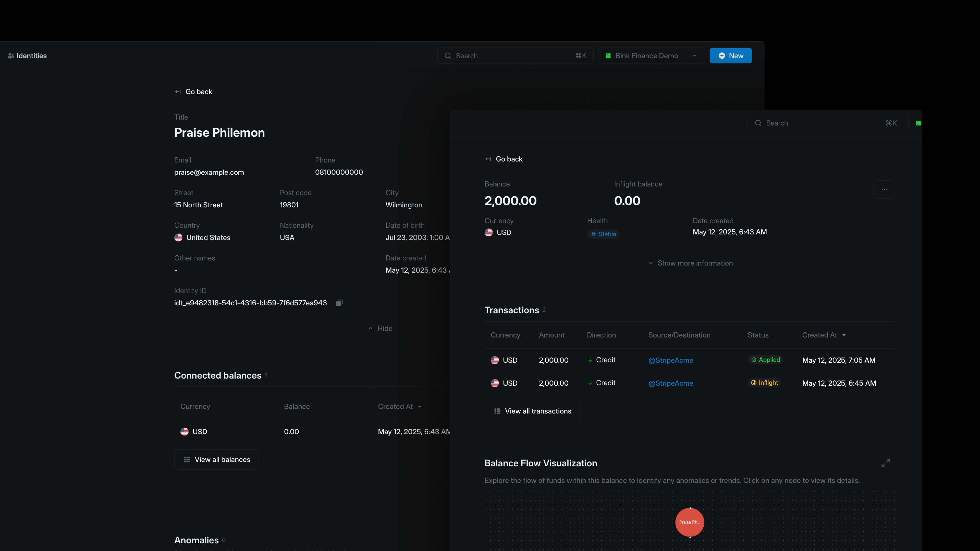Click View all balances button
980x551 pixels.
(216, 459)
